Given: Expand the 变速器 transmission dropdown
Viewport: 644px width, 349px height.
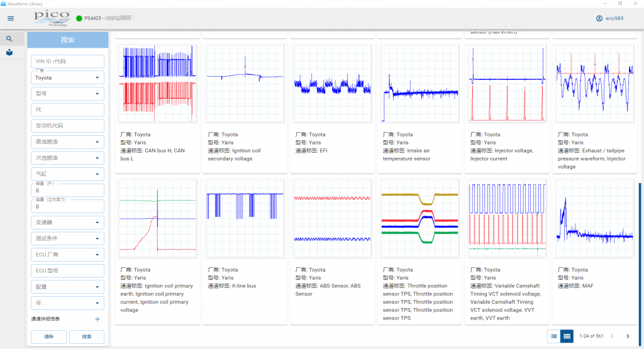Looking at the screenshot, I should point(97,223).
